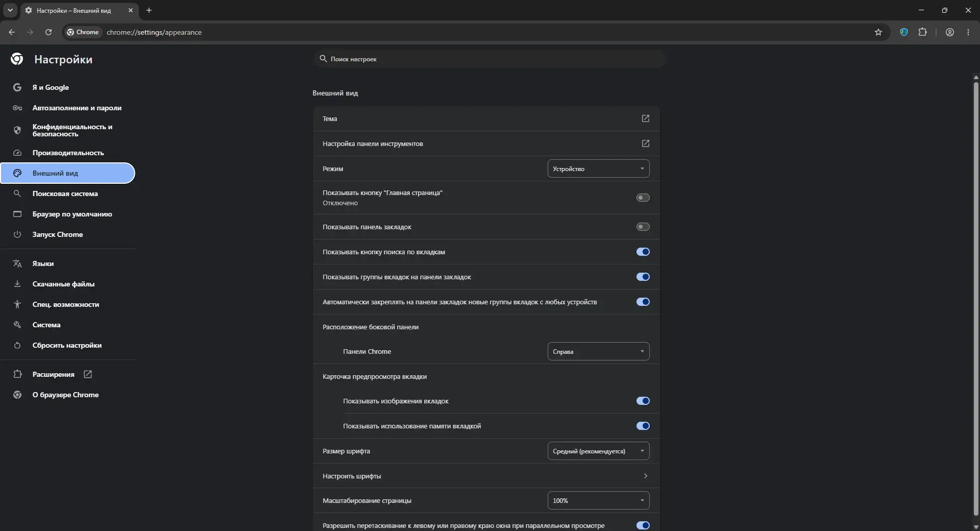Click the power icon for Запуск Chrome
The width and height of the screenshot is (980, 531).
17,234
